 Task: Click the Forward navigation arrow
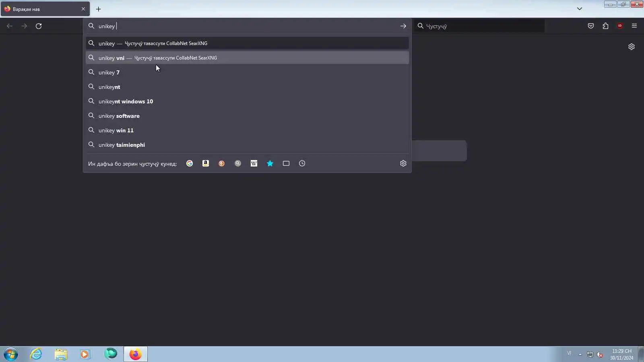[x=24, y=26]
